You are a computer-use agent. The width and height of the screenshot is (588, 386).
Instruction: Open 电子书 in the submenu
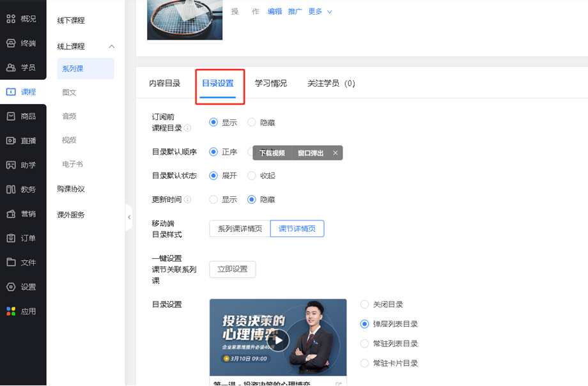coord(72,164)
